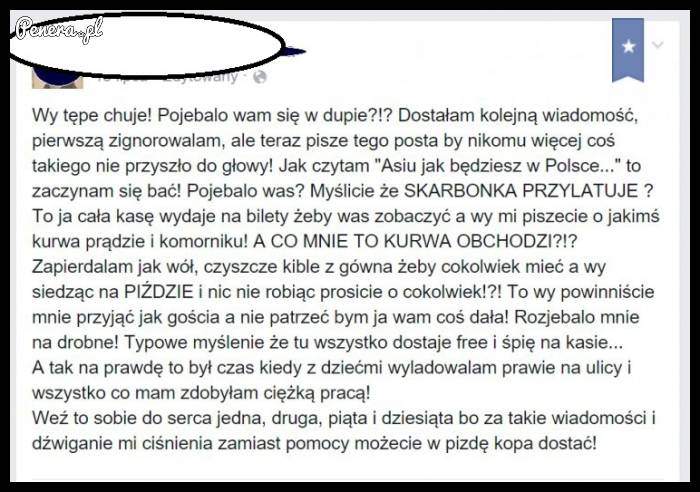Click the dark arrow tip beside the oval

(x=295, y=51)
